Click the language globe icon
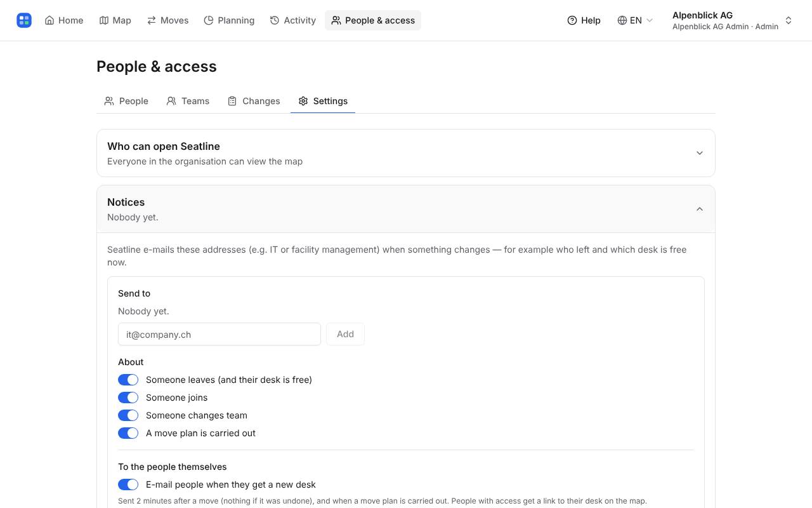Viewport: 812px width, 508px height. click(x=622, y=20)
